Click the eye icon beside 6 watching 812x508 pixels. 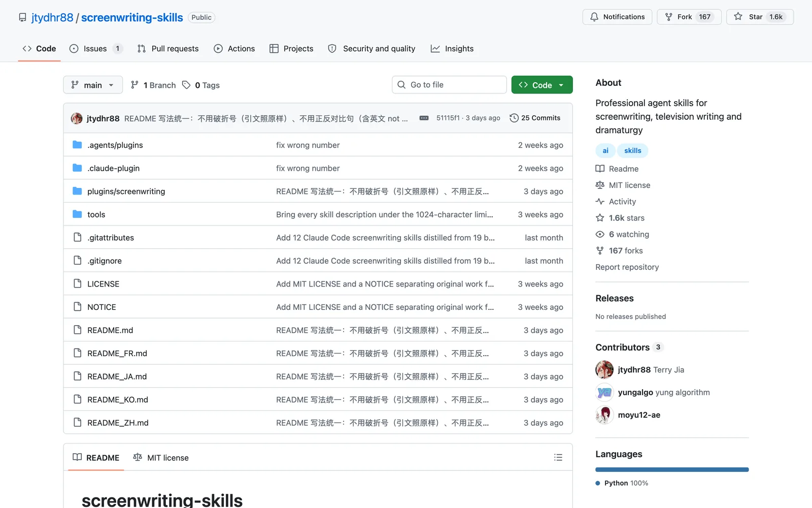pyautogui.click(x=600, y=234)
